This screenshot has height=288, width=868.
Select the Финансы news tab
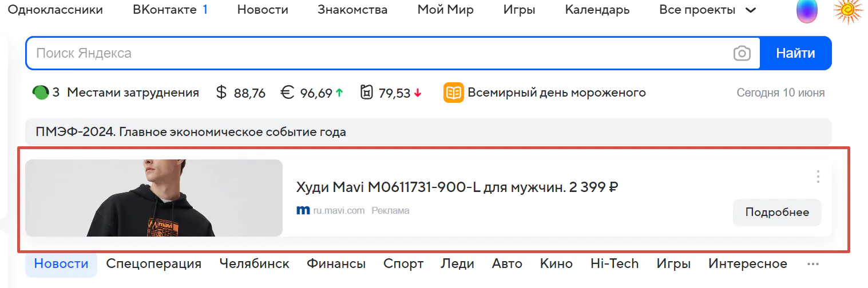click(336, 264)
